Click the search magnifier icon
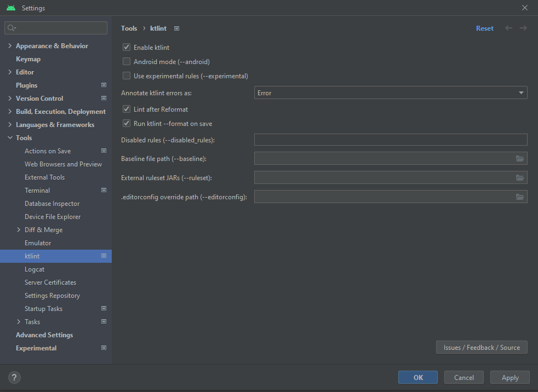The height and width of the screenshot is (392, 538). [x=12, y=28]
